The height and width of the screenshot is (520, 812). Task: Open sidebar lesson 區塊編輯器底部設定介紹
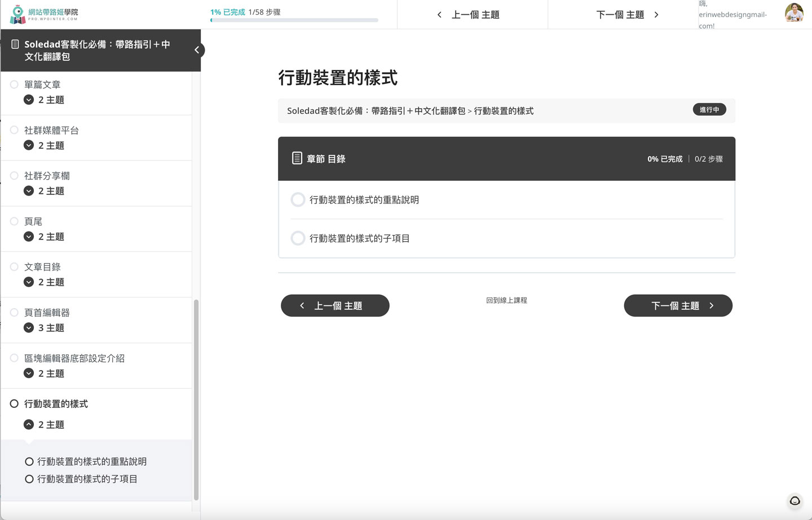[x=74, y=358]
